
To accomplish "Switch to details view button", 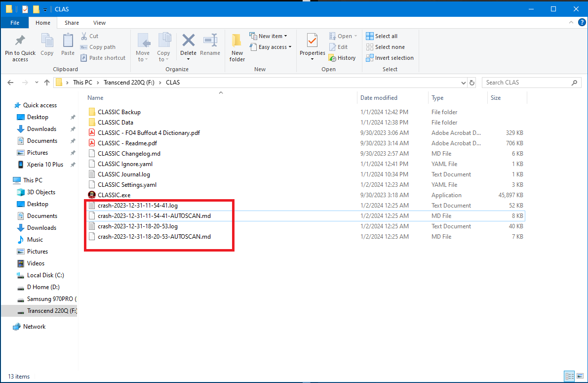I will click(x=569, y=376).
